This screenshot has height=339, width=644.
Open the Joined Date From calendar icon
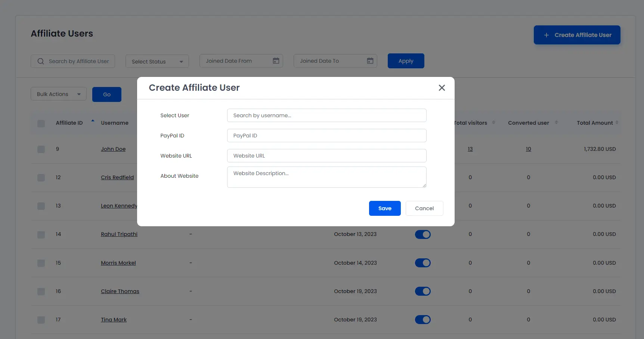tap(276, 61)
